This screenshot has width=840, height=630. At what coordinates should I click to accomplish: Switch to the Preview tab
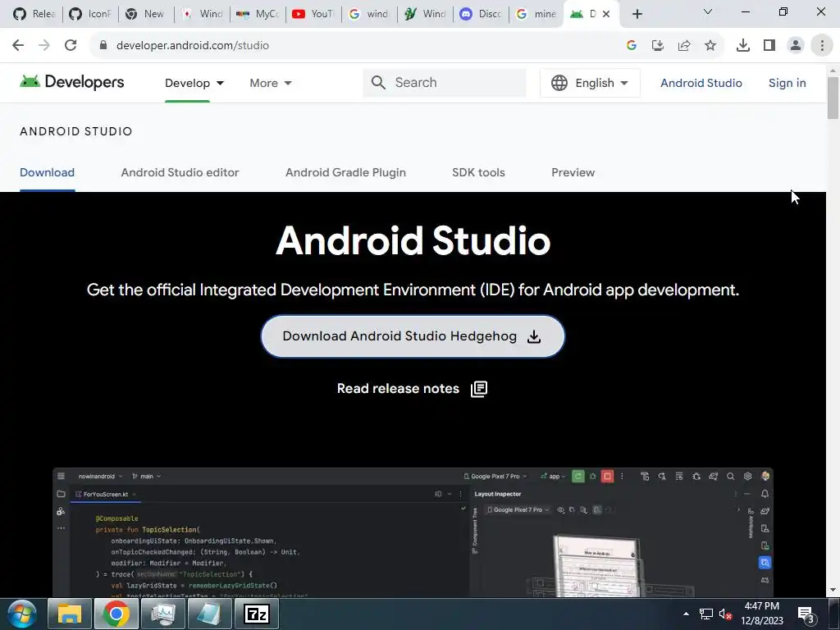coord(573,172)
